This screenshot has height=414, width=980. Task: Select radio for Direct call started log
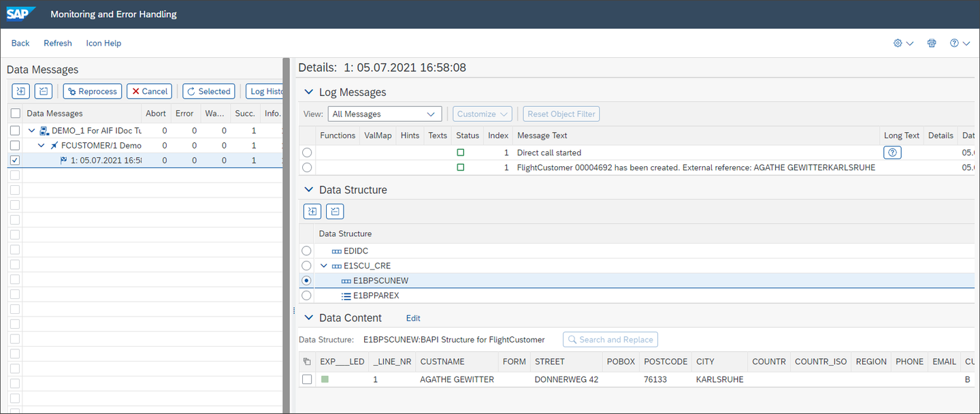307,153
